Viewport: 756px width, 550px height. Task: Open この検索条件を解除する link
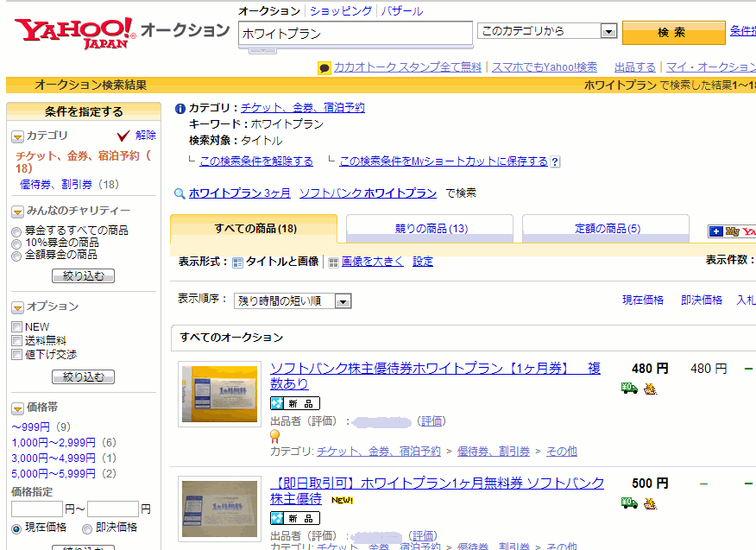coord(255,161)
